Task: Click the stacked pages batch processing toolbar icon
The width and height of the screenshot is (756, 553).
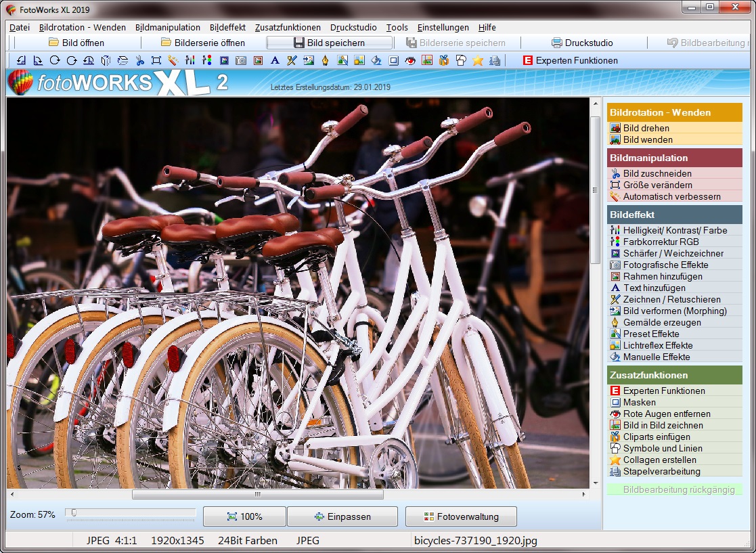Action: point(495,60)
